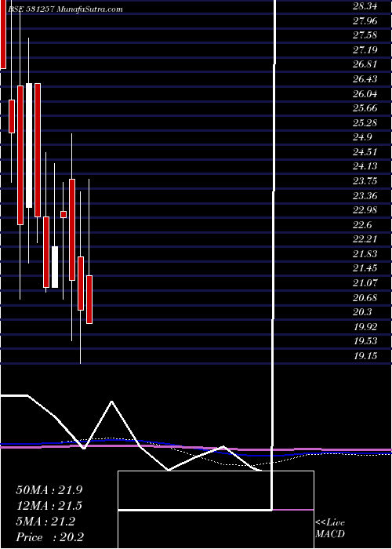Click the 22.21 price axis label
This screenshot has height=549, width=392.
pos(365,239)
